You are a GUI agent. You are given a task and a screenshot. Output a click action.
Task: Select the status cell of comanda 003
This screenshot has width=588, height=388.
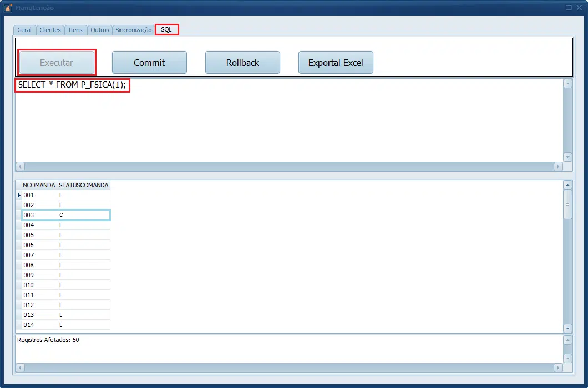pyautogui.click(x=84, y=215)
